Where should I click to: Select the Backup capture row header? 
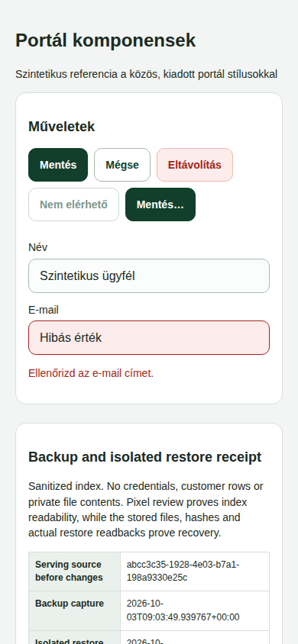tap(74, 610)
